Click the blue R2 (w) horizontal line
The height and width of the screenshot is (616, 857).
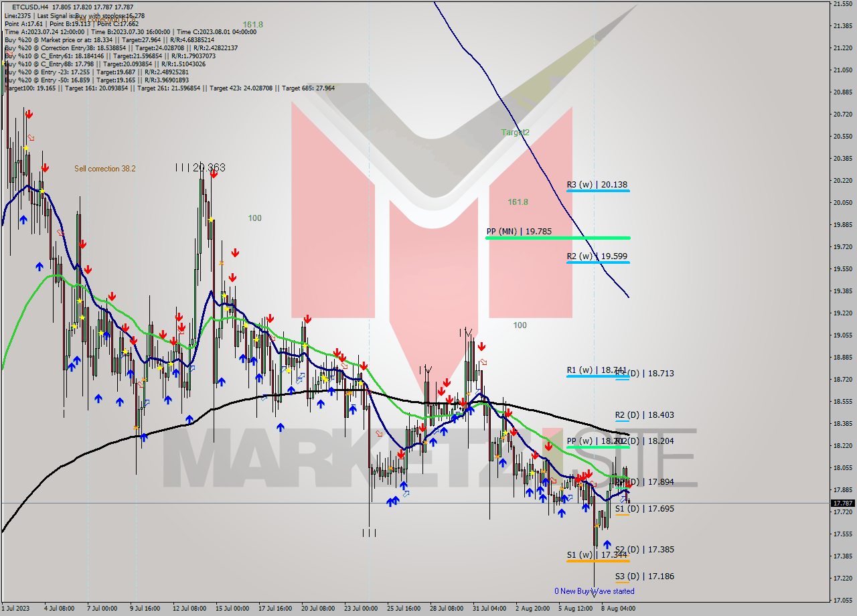[598, 262]
